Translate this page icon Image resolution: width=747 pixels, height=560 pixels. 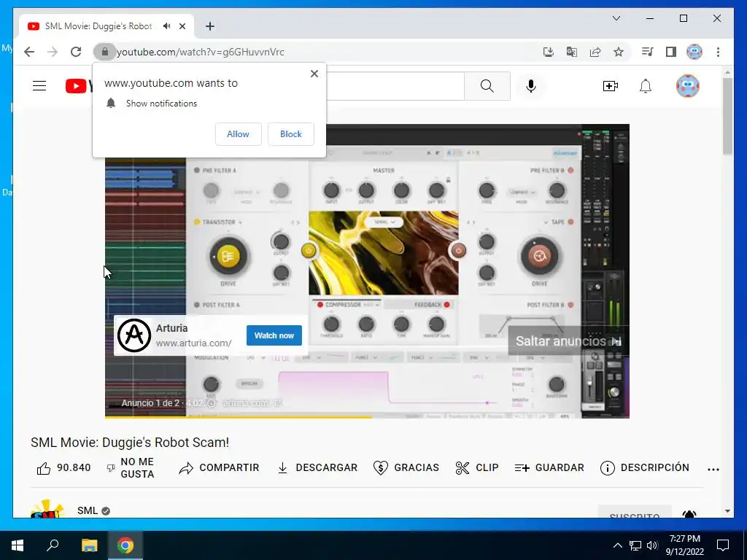pos(572,52)
